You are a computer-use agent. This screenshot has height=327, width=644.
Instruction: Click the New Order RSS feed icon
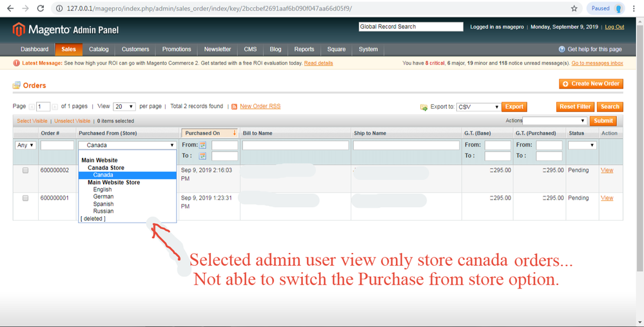tap(235, 107)
